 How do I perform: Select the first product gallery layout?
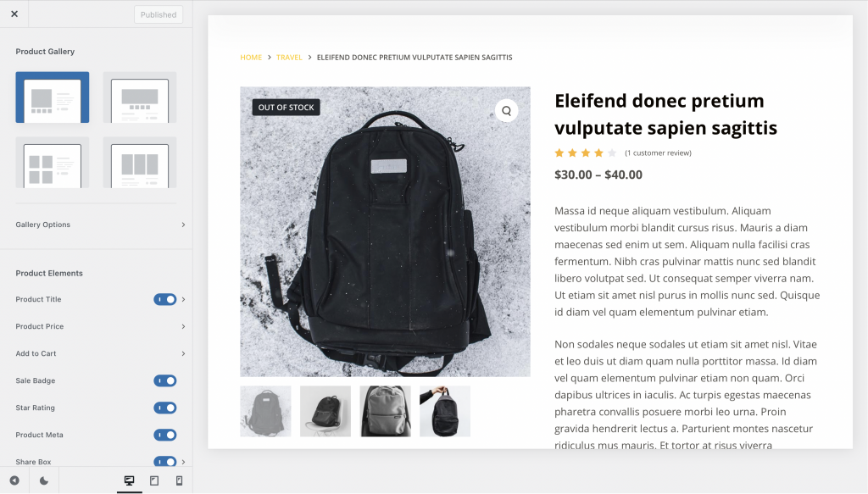coord(52,97)
